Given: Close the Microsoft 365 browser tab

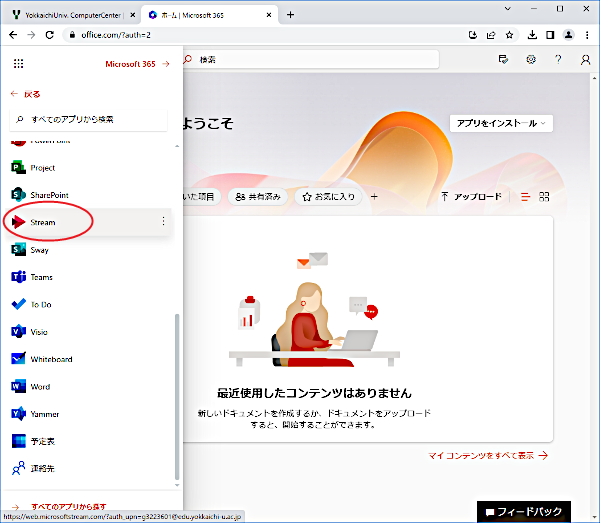Looking at the screenshot, I should pos(269,15).
